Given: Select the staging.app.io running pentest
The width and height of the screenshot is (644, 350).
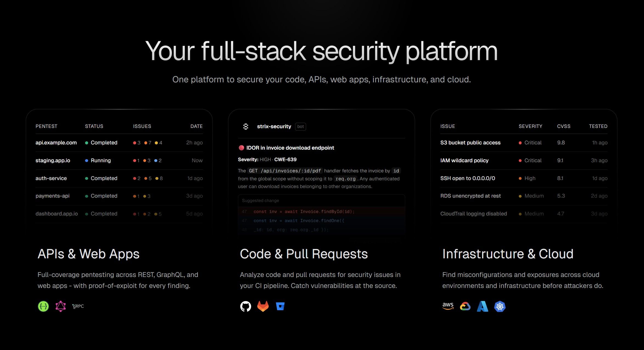Looking at the screenshot, I should [53, 161].
